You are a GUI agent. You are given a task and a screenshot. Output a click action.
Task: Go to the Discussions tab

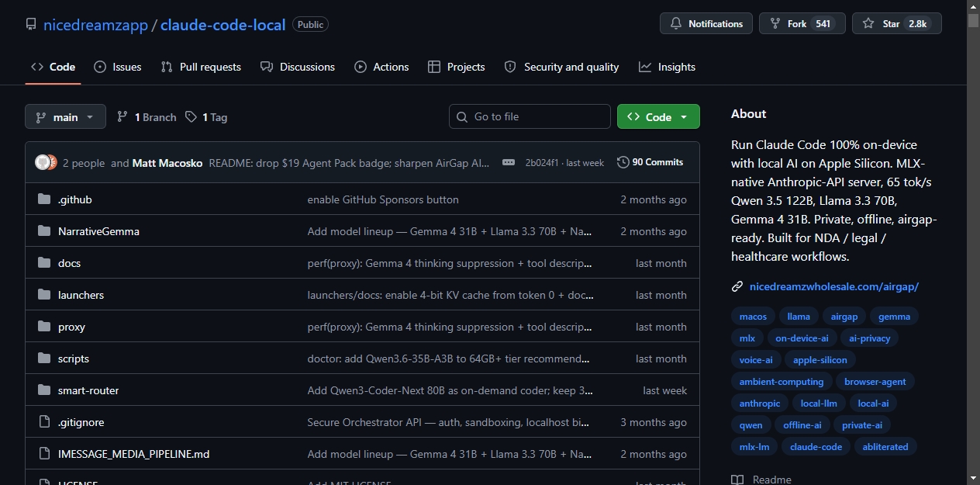point(298,67)
